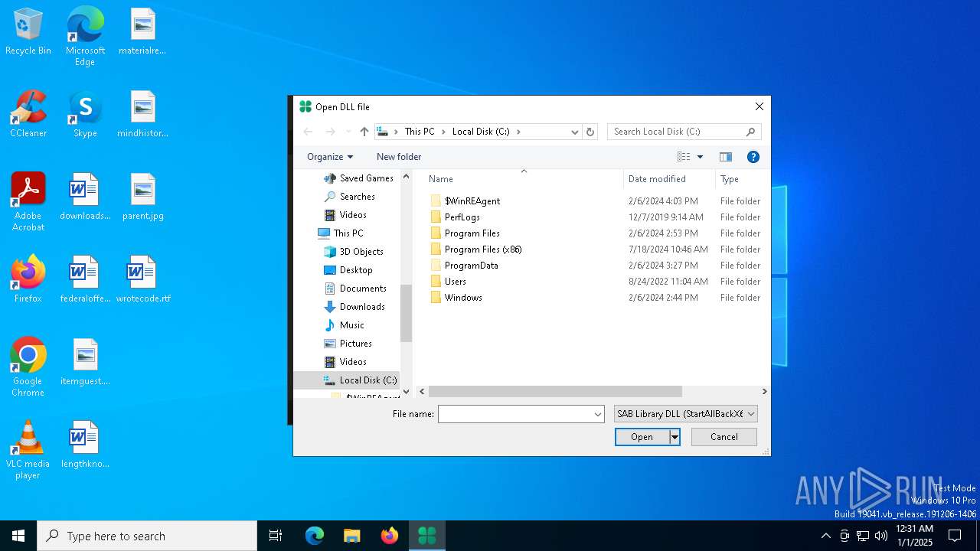Expand the chevron after Local Disk (C:)
This screenshot has height=551, width=980.
[518, 132]
